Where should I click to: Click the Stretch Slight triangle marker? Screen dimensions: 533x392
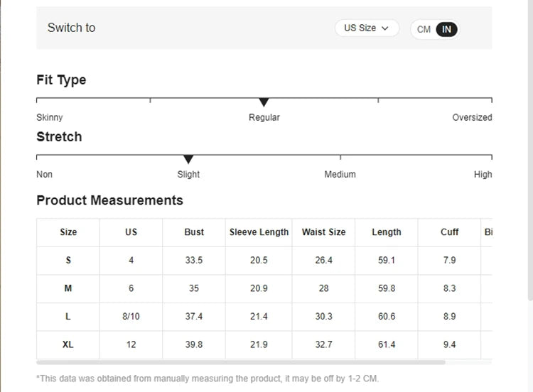click(x=188, y=160)
